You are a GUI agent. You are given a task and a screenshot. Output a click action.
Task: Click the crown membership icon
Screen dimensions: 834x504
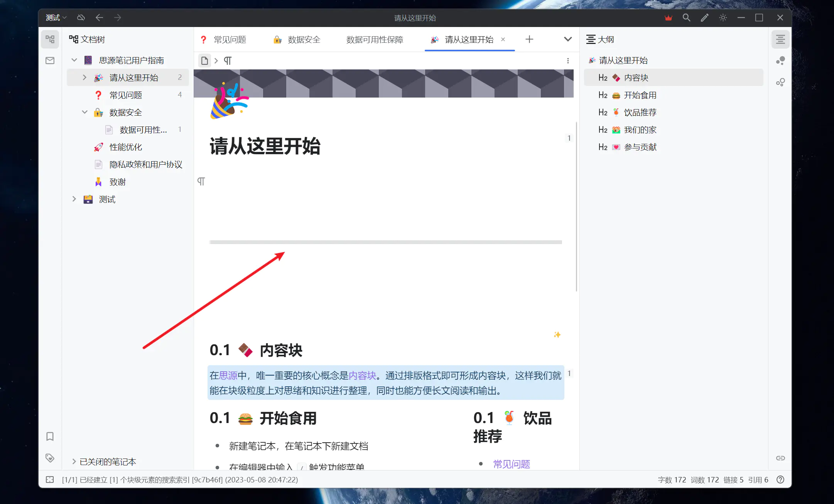point(669,18)
